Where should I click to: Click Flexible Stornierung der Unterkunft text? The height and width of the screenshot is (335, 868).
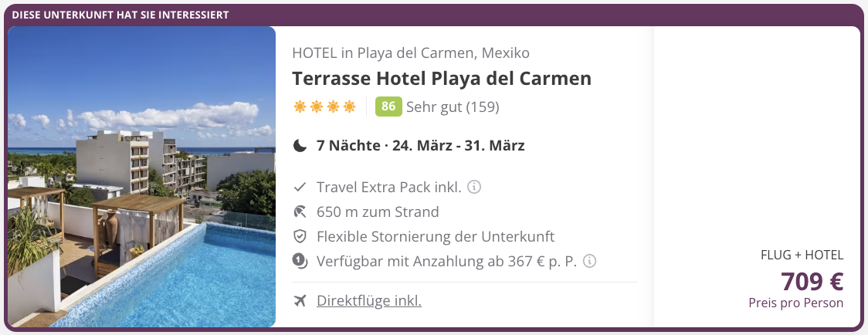(x=436, y=236)
